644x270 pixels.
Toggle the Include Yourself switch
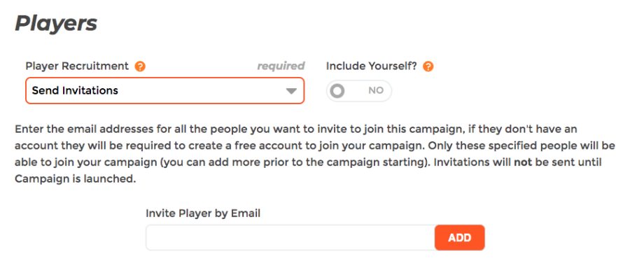[x=359, y=91]
